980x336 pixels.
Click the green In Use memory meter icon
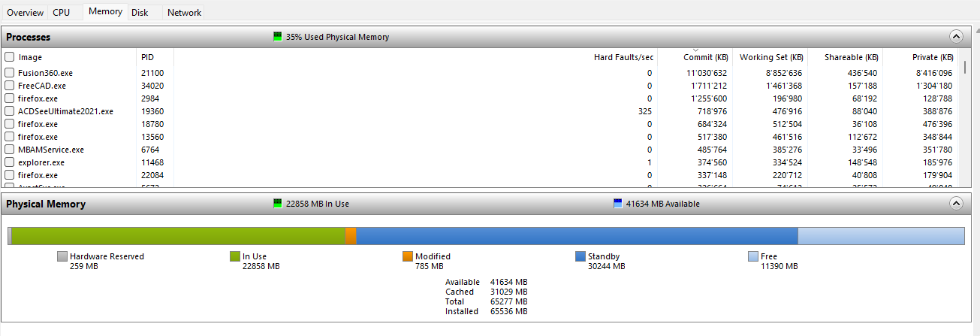[x=278, y=204]
